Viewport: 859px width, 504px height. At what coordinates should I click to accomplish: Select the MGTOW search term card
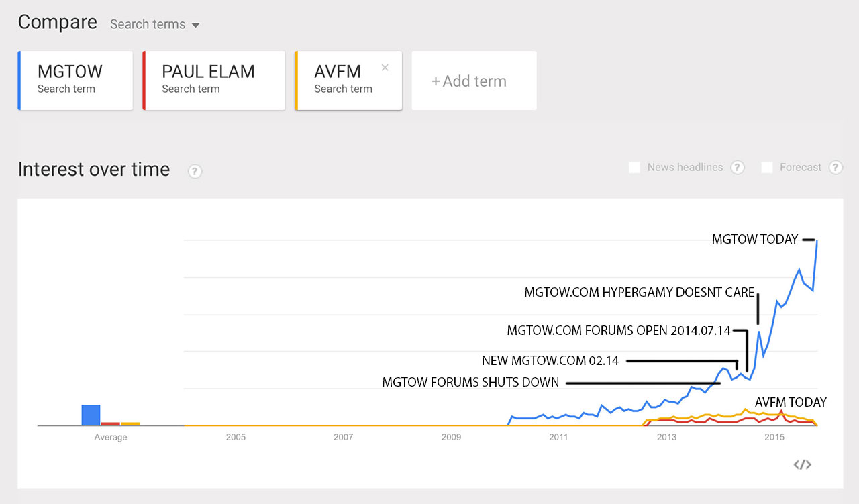[75, 81]
